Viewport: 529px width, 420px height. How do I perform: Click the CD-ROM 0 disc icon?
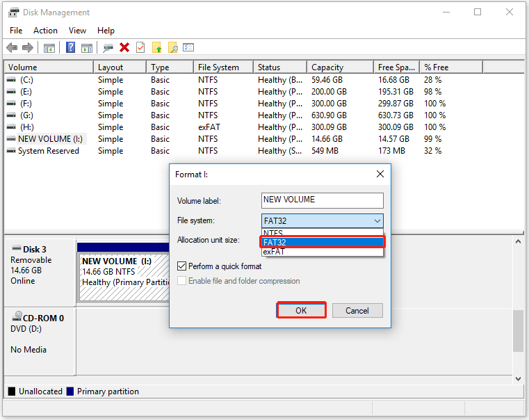point(17,316)
